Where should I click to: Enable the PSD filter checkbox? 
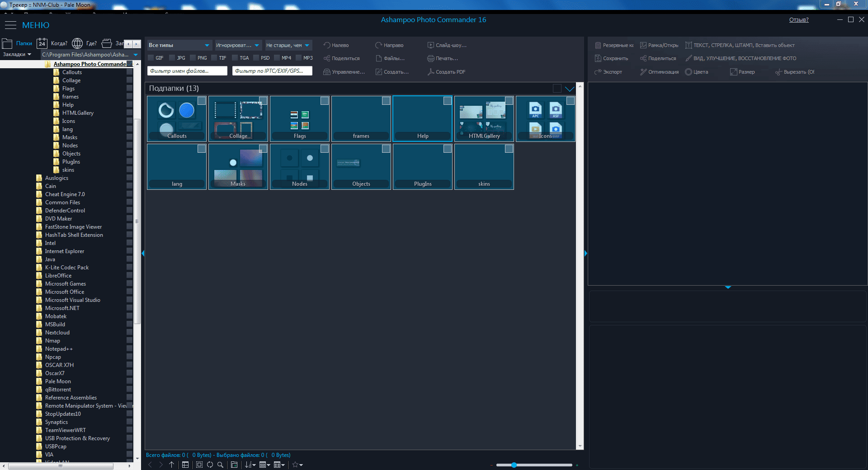tap(256, 58)
